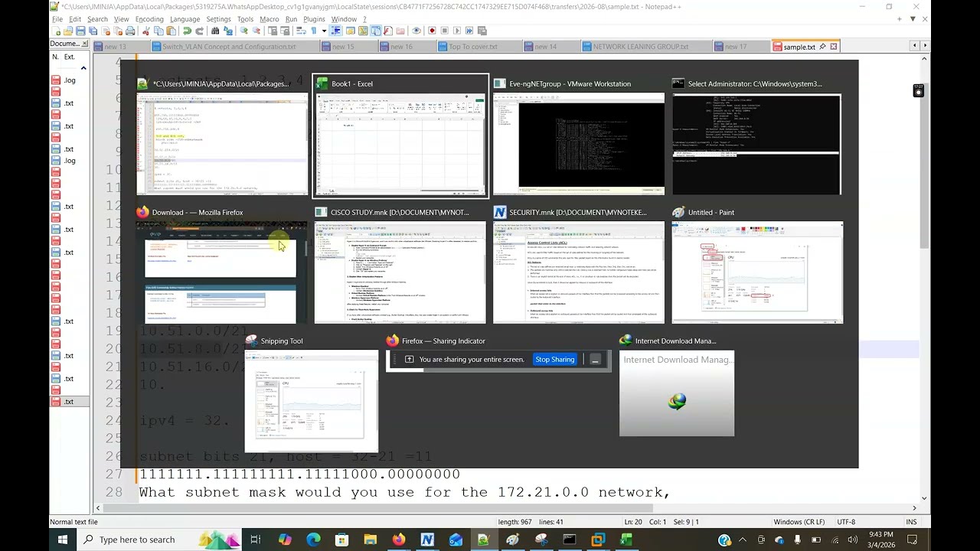Open Find with binoculars icon
The width and height of the screenshot is (980, 551).
[x=215, y=31]
